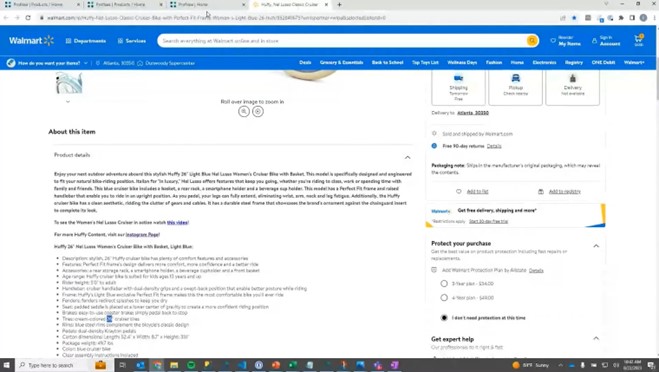659x372 pixels.
Task: Open ONE Debit navigation item
Action: click(603, 62)
